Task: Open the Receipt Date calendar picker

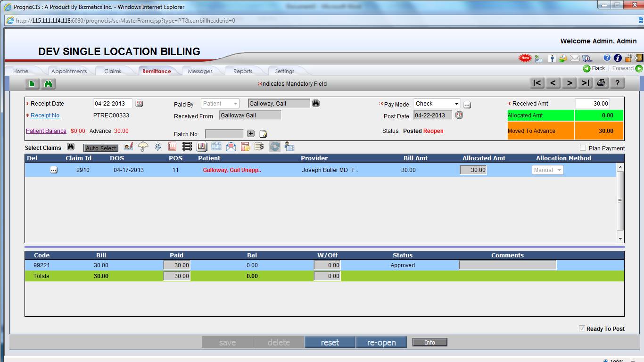Action: [139, 104]
